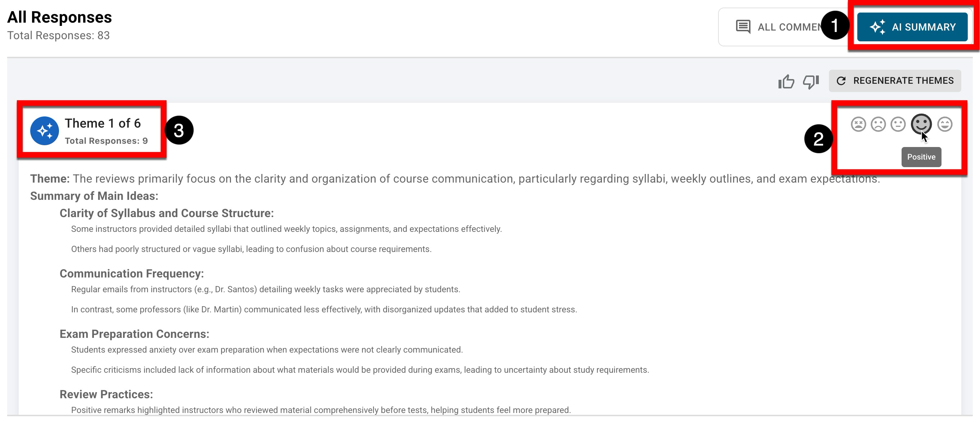Click the thumbs down feedback icon
This screenshot has width=980, height=427.
click(x=810, y=81)
